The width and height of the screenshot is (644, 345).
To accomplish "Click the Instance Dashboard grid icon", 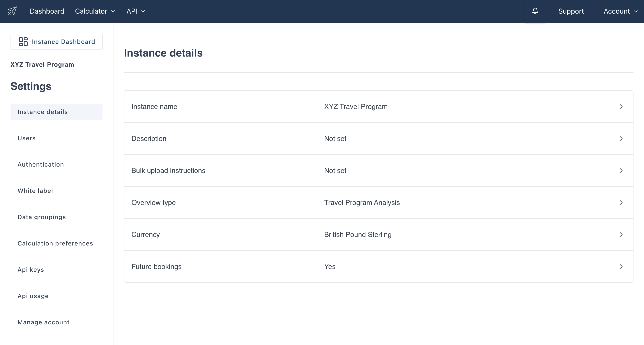I will coord(23,41).
